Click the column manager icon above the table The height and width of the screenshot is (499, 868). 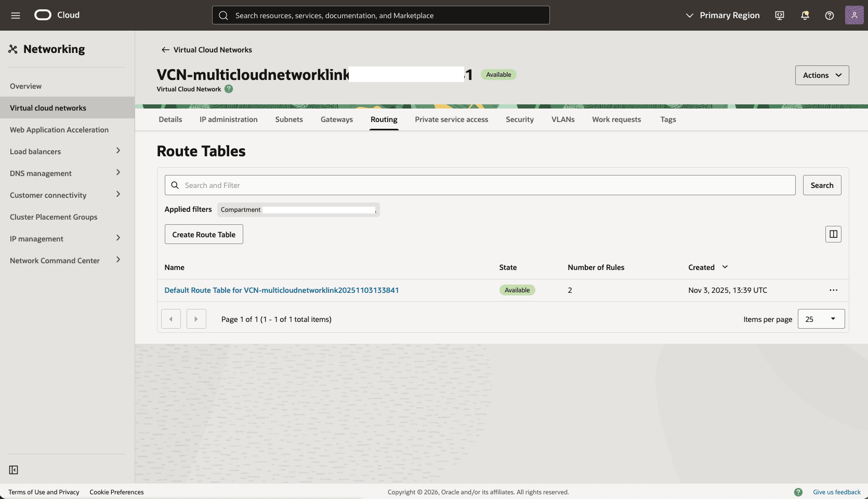(833, 234)
